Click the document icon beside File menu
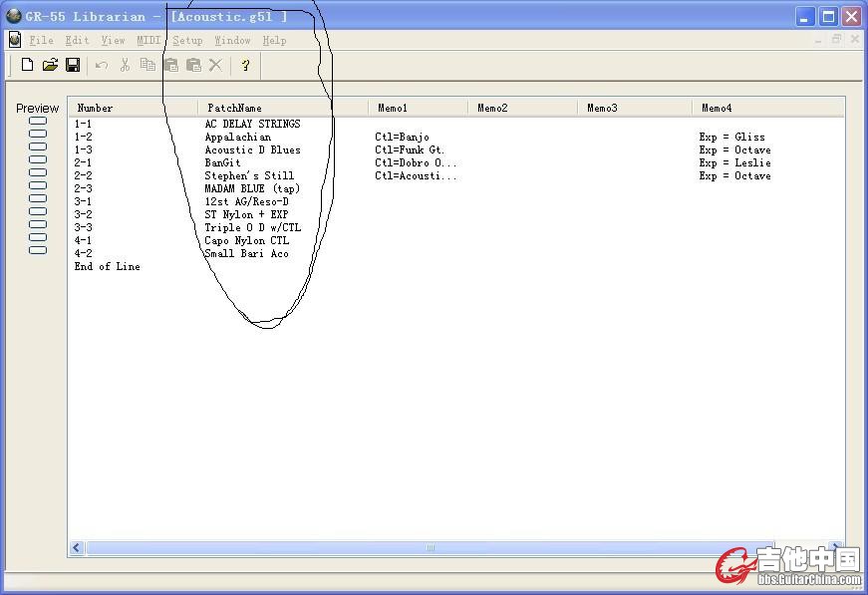The width and height of the screenshot is (868, 595). (x=14, y=40)
